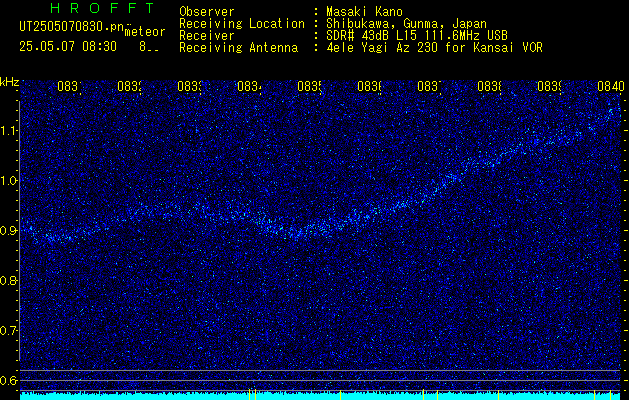Click the 0835 time marker
629x400 pixels.
point(309,86)
